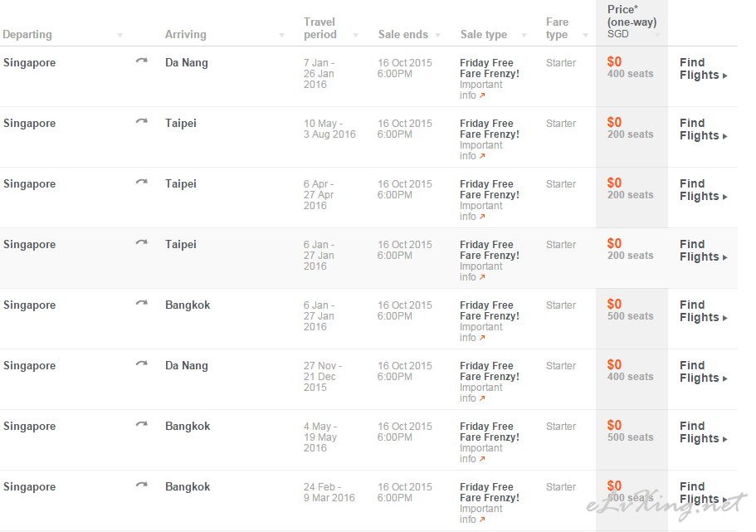
Task: Open Important info arrow for Taipei 6 Jan row
Action: pos(482,277)
